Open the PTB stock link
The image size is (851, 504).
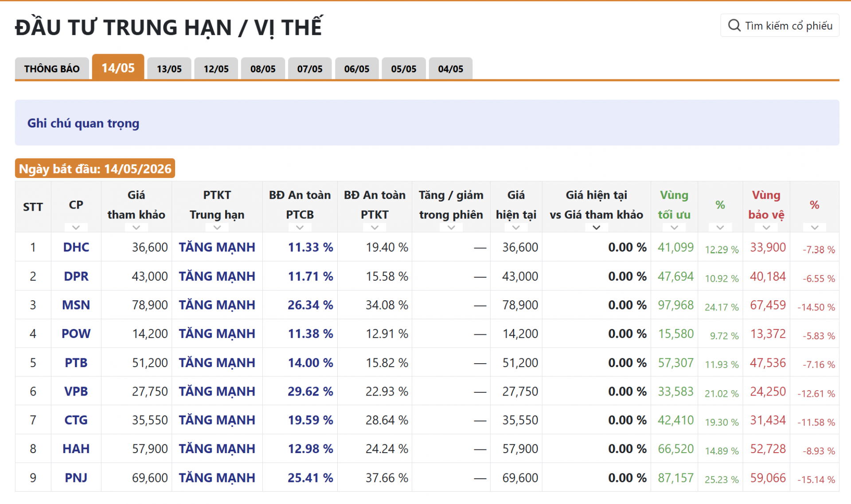tap(76, 363)
